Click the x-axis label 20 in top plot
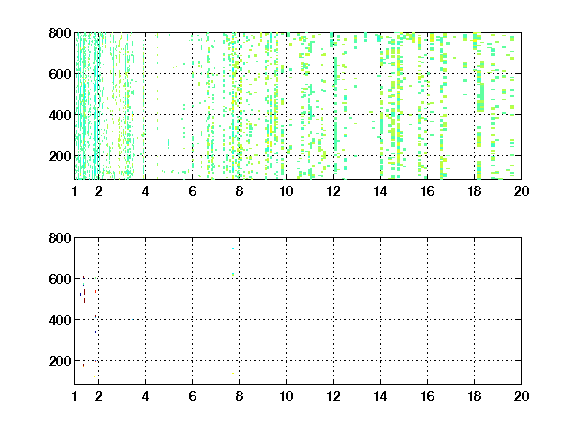Screen dimensions: 576x432 click(x=521, y=191)
